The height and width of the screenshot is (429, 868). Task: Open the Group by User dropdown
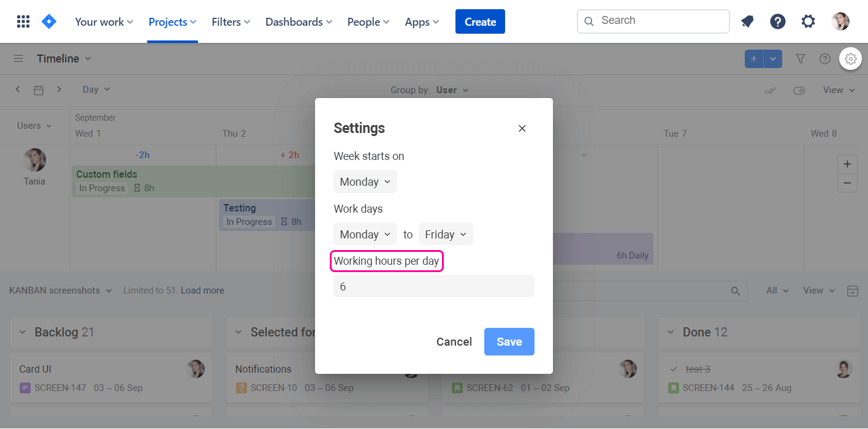tap(452, 90)
